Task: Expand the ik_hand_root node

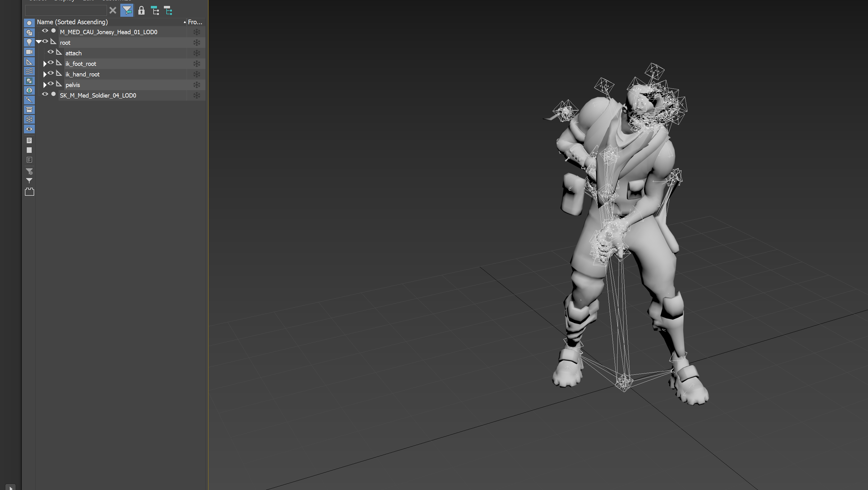Action: (45, 74)
